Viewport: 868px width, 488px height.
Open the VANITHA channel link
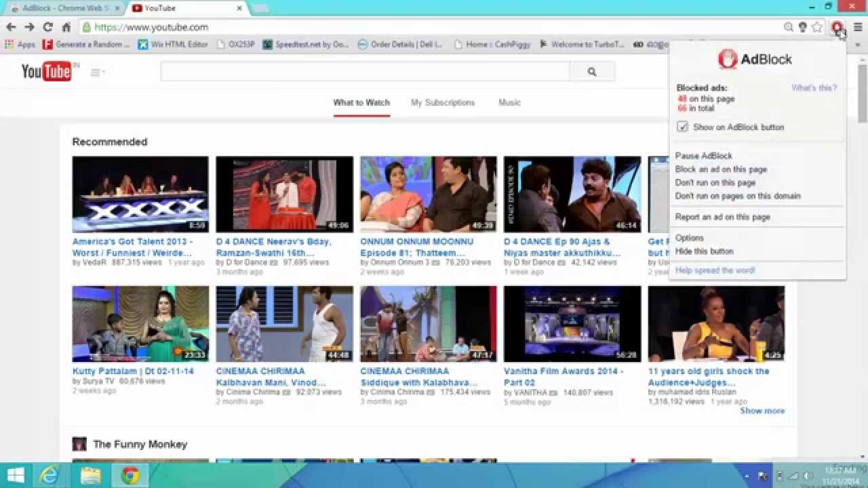click(530, 392)
